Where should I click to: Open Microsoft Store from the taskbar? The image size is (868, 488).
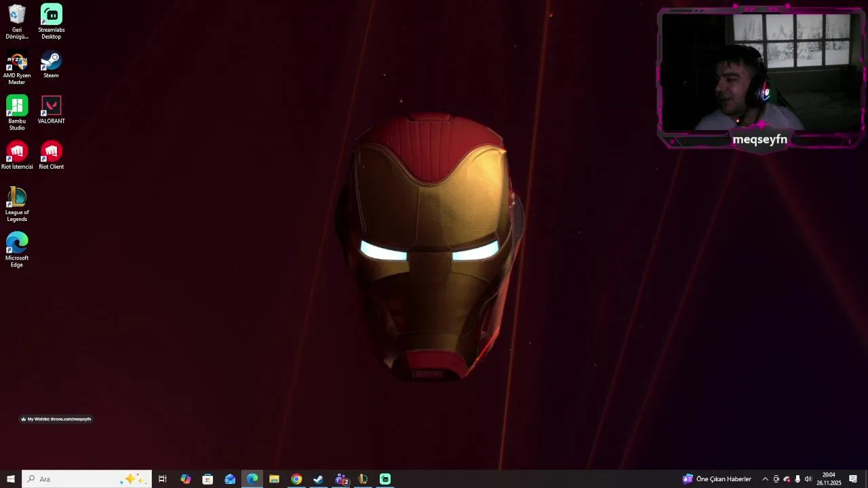point(208,479)
